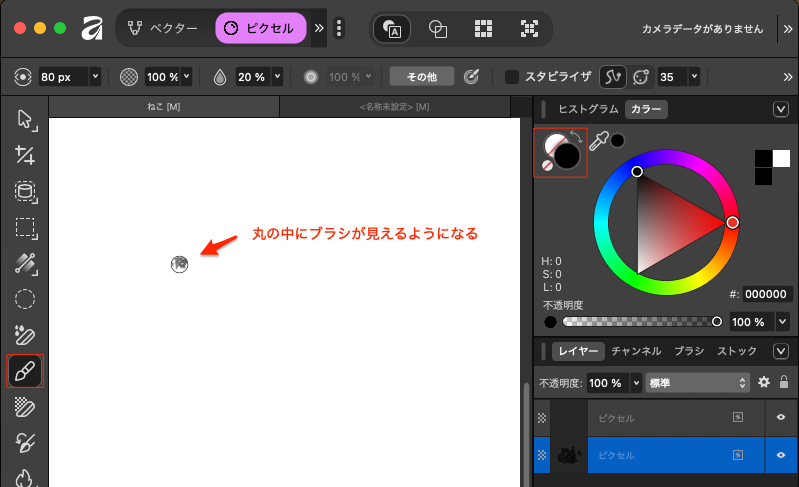
Task: Click the その他 button
Action: point(421,76)
